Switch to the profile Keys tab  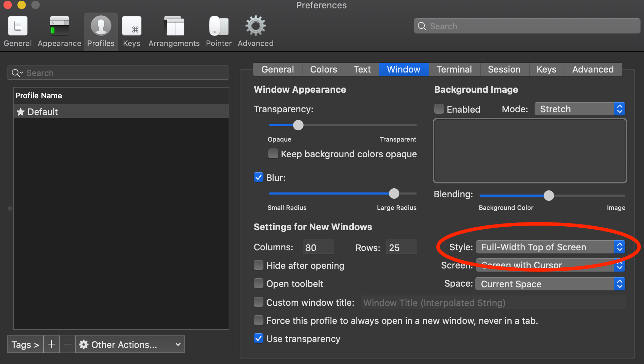546,69
